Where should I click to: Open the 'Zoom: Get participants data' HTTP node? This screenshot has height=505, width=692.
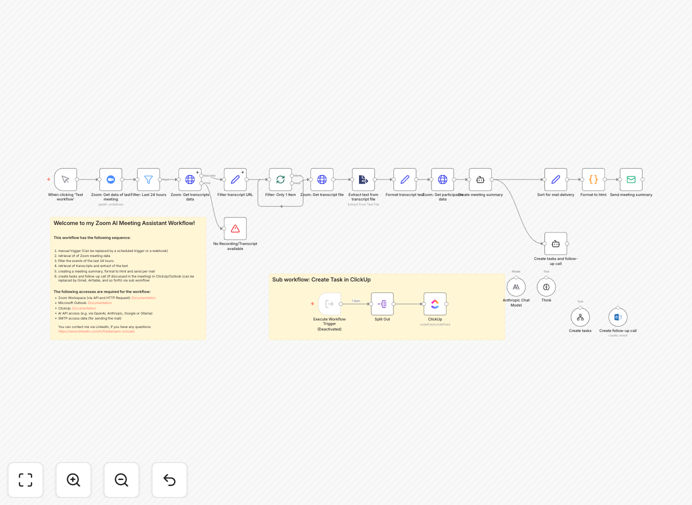(443, 179)
